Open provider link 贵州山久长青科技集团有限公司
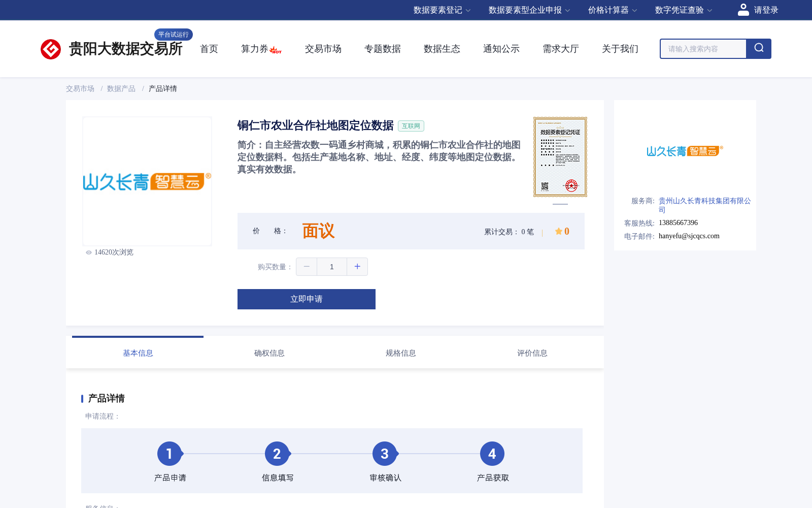 pos(704,205)
